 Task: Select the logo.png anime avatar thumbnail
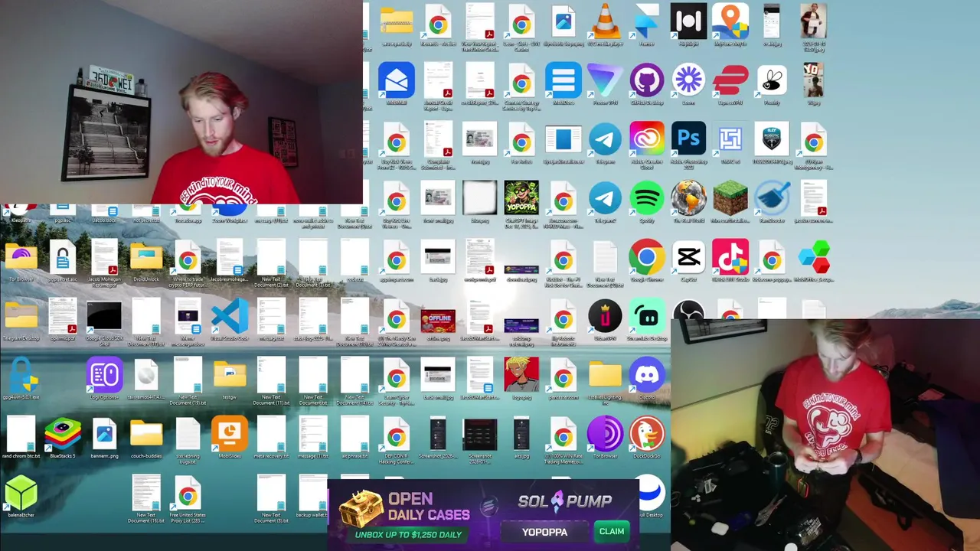(521, 376)
